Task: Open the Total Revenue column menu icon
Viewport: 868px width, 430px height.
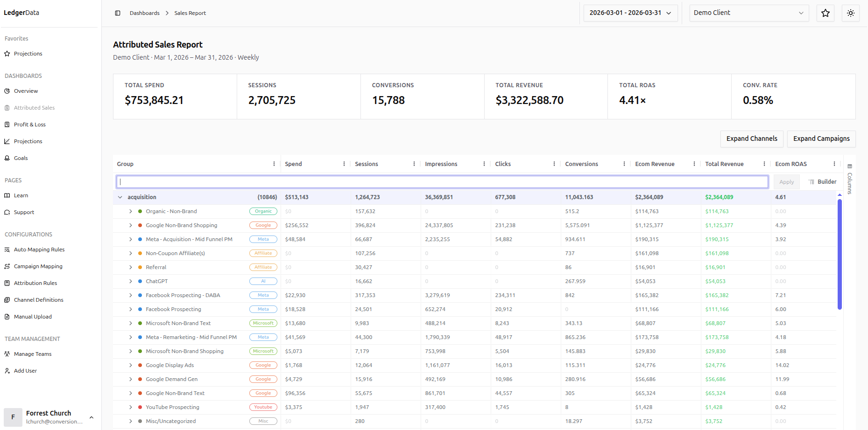Action: tap(764, 164)
